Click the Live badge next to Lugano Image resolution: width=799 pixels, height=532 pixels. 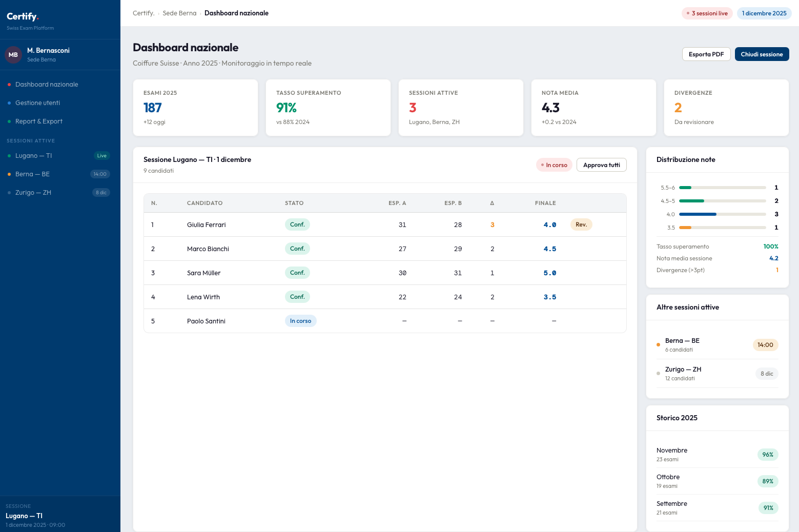click(x=101, y=156)
